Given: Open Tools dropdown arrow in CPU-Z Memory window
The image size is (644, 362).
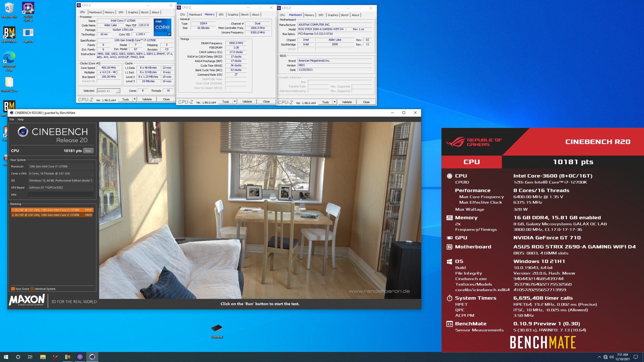Looking at the screenshot, I should click(235, 102).
